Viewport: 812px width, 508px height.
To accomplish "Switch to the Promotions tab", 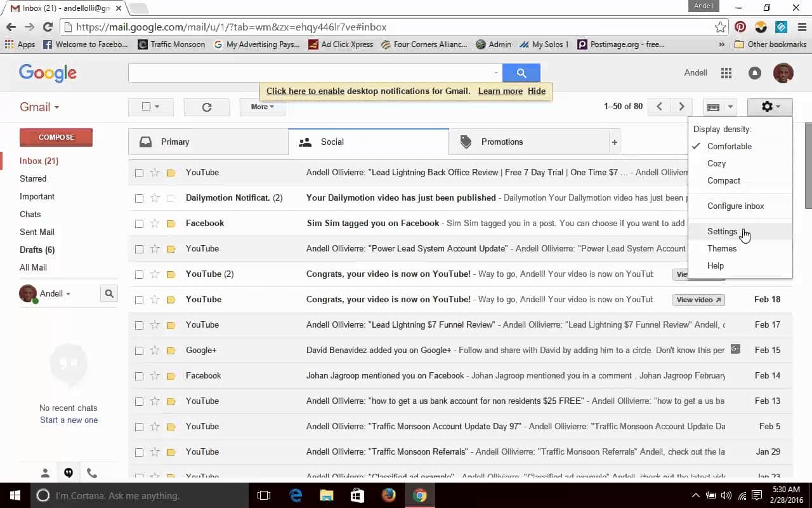I will tap(501, 142).
